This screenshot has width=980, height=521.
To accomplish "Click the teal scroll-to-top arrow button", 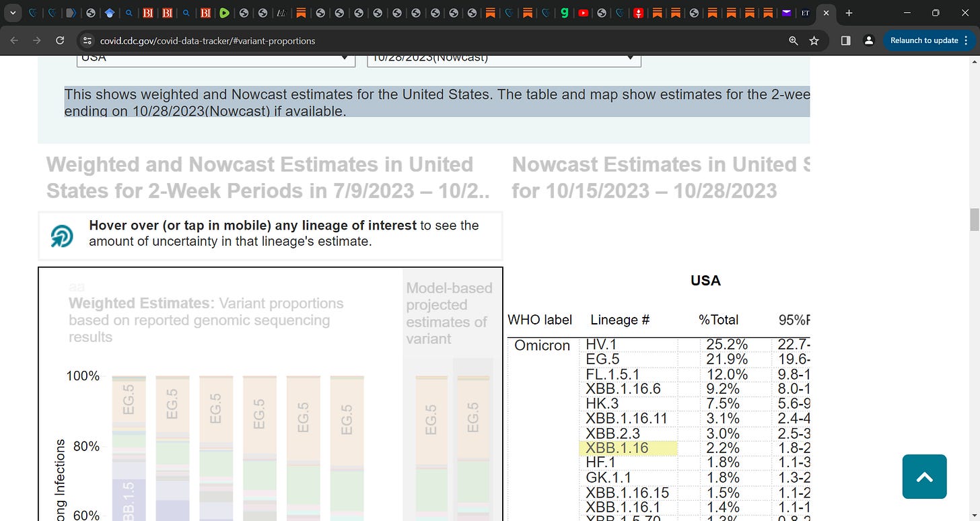I will tap(924, 477).
